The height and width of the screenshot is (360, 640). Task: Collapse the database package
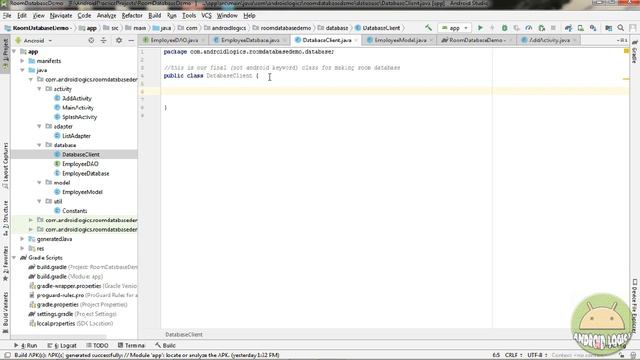(39, 145)
